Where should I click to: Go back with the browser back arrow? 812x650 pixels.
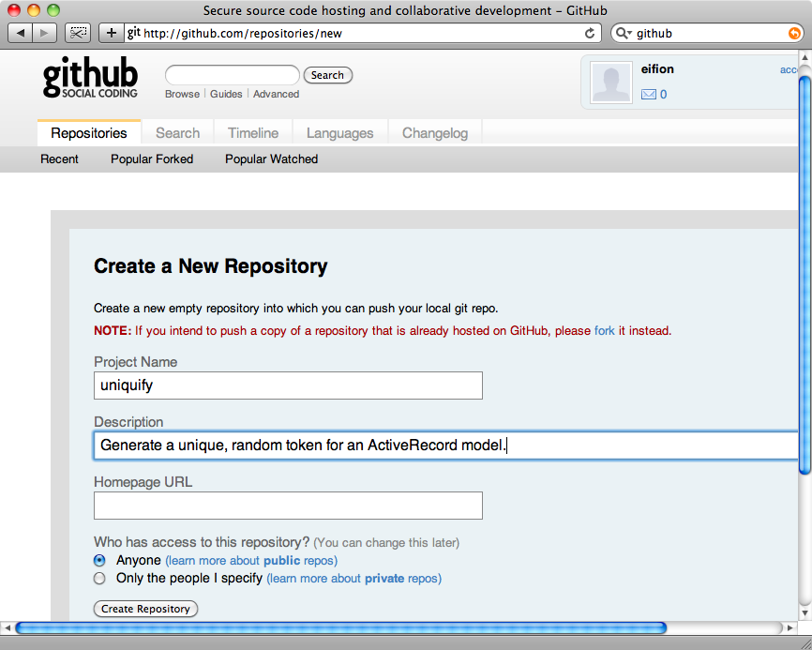pos(21,33)
